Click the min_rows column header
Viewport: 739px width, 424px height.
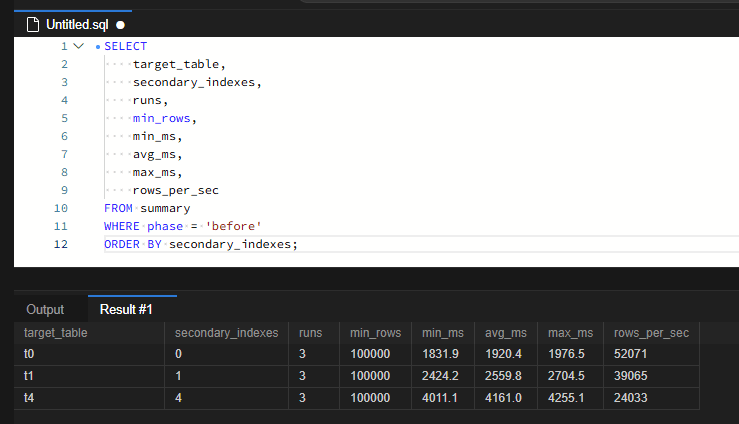click(x=376, y=333)
